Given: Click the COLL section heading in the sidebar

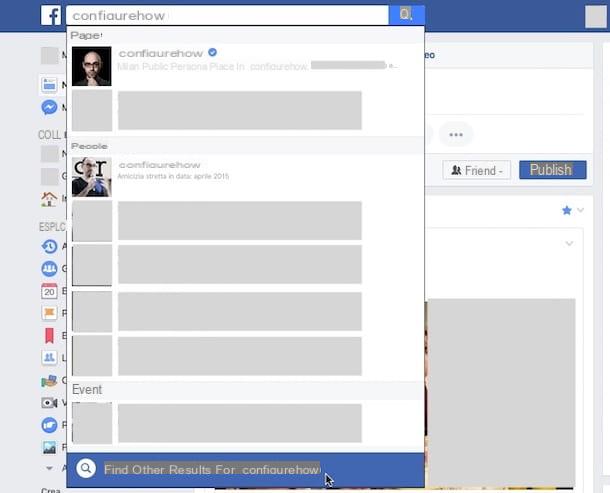Looking at the screenshot, I should [x=52, y=135].
